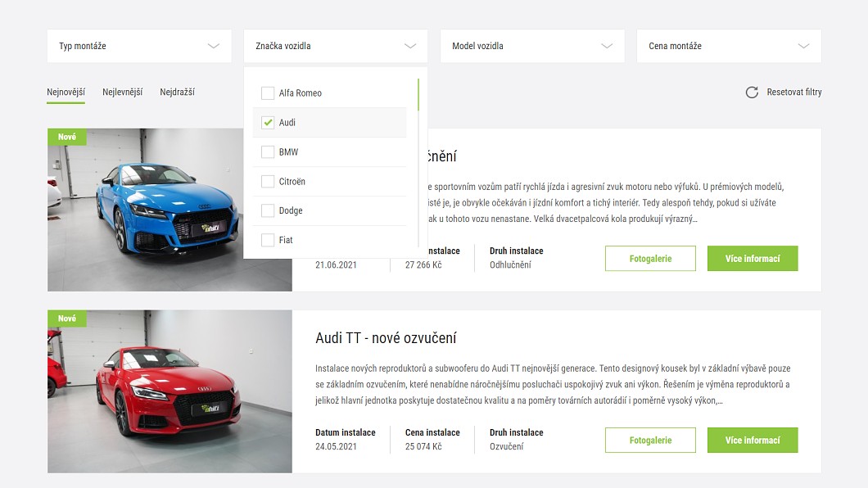The height and width of the screenshot is (488, 868).
Task: Click Více informací for Audi TT ozvučení
Action: click(x=753, y=441)
